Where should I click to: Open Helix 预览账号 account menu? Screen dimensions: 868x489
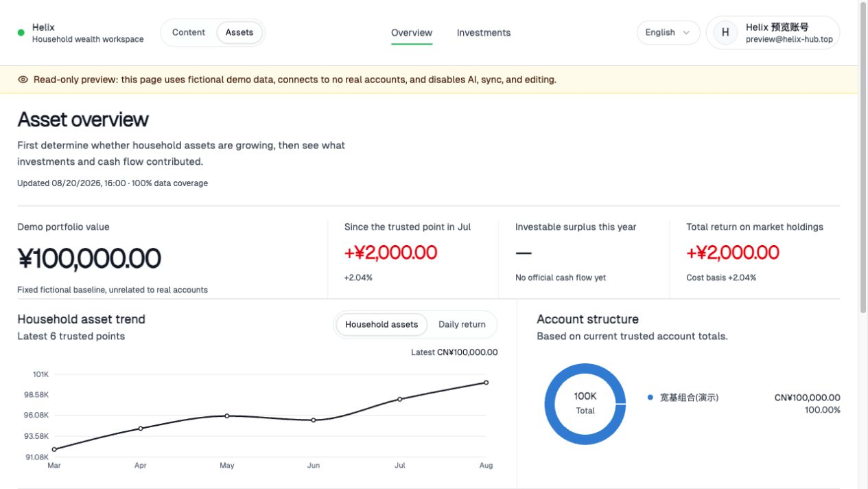click(x=773, y=32)
